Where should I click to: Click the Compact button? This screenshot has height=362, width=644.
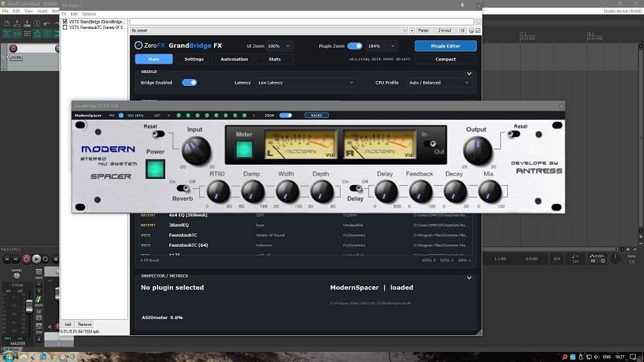pyautogui.click(x=445, y=59)
